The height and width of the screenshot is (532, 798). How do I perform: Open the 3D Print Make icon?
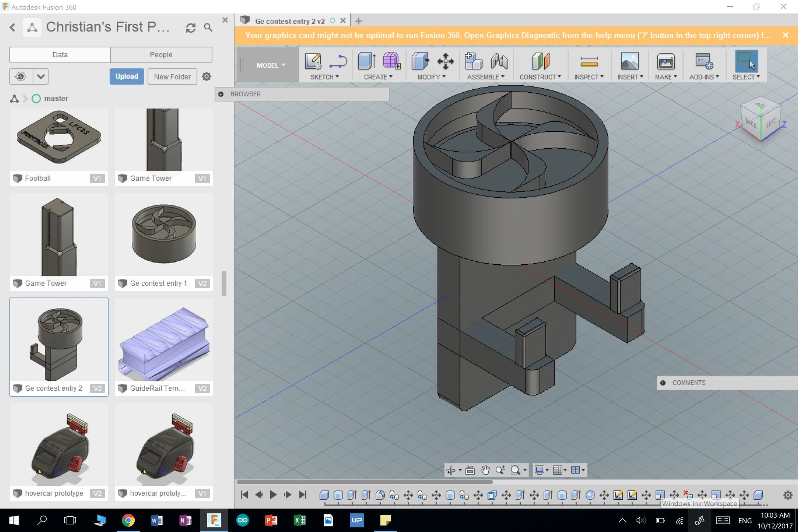click(665, 62)
